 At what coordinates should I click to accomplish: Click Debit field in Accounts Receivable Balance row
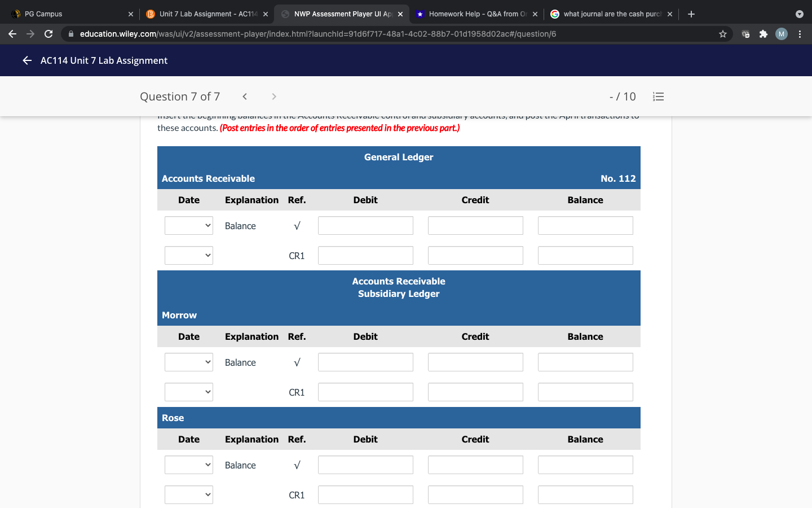(x=365, y=226)
